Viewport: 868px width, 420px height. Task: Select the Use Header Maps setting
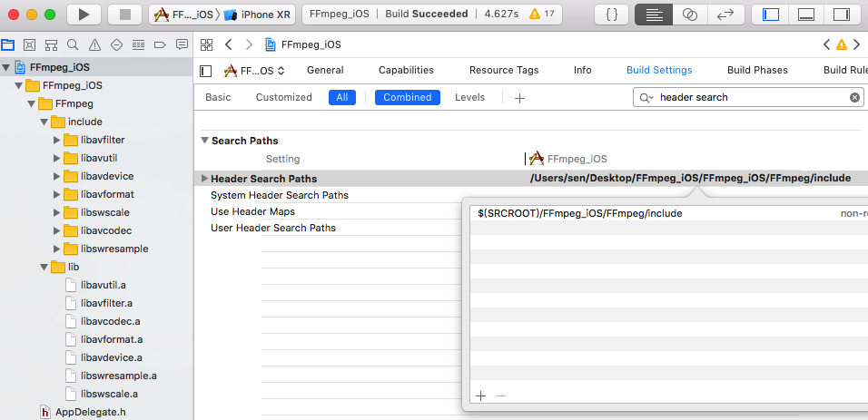[252, 211]
